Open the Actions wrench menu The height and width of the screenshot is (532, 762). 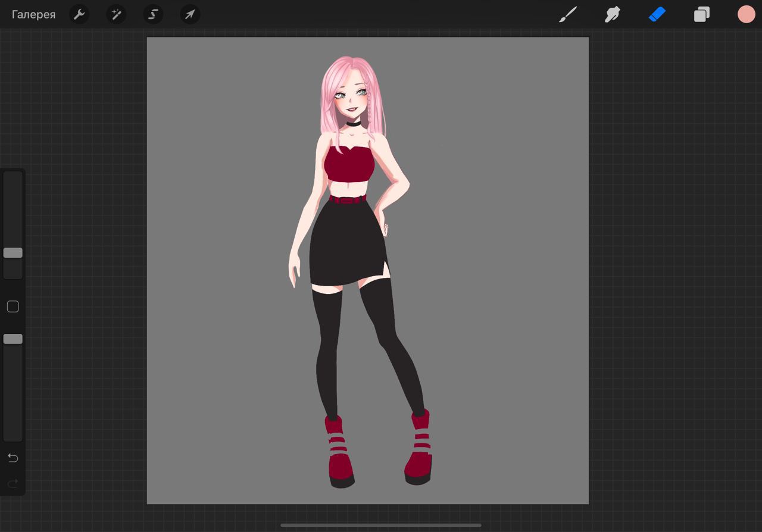(x=79, y=14)
